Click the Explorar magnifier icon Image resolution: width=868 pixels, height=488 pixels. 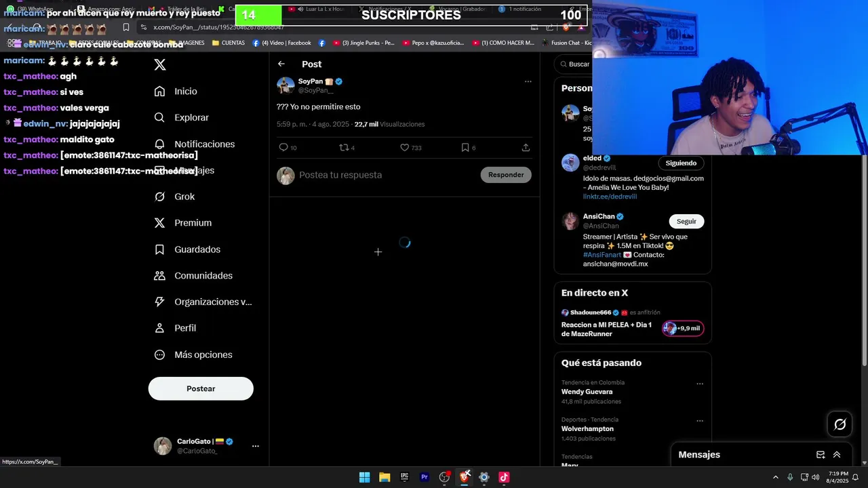(159, 117)
